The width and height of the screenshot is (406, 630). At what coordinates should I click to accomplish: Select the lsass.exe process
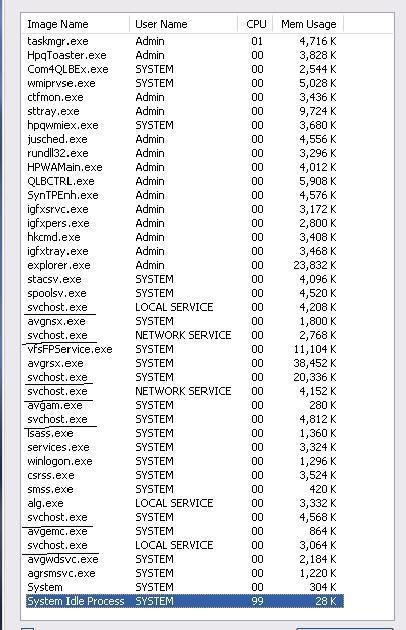(x=185, y=434)
